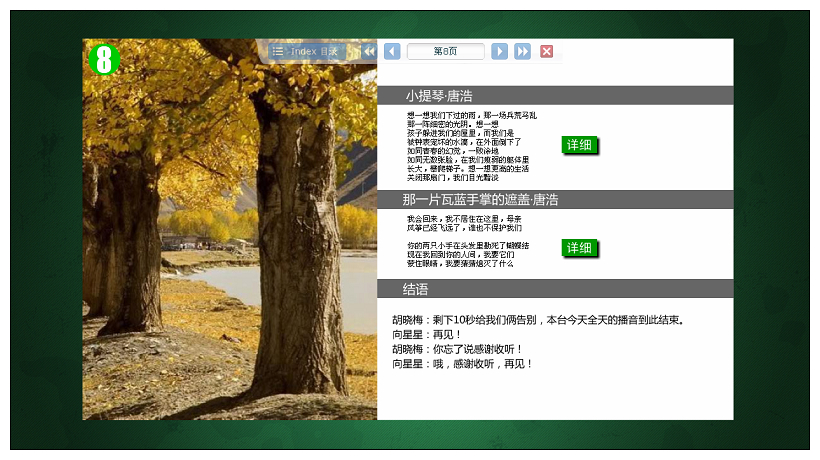Open the Index 目录 menu

point(306,51)
